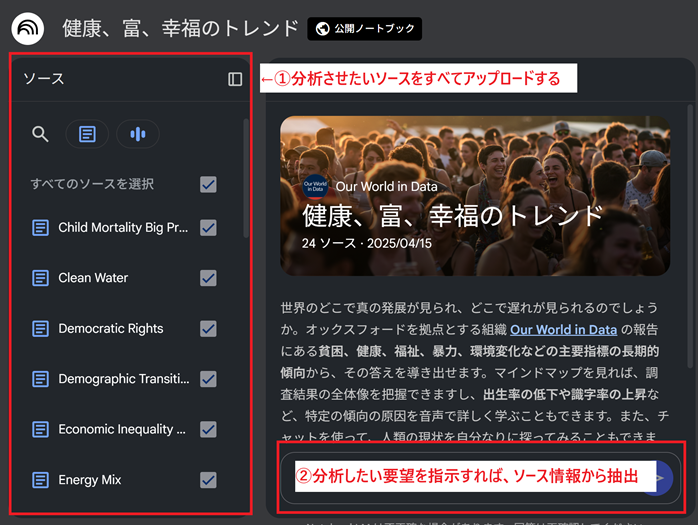Filter sources by audio type icon
The image size is (698, 525).
click(x=138, y=134)
